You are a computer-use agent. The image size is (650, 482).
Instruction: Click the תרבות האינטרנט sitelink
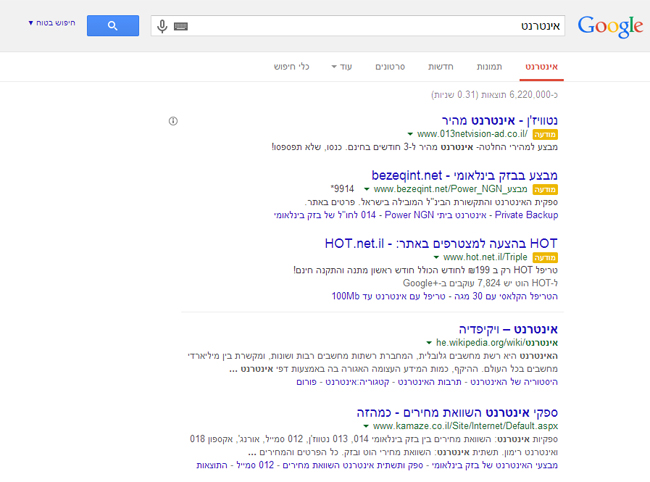coord(430,382)
